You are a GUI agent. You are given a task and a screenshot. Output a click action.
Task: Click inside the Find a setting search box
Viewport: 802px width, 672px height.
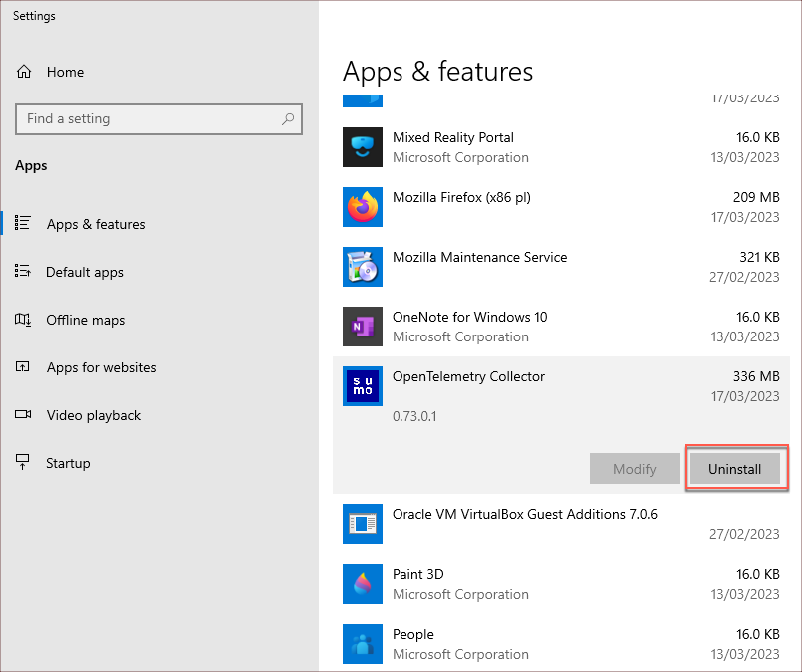(x=158, y=118)
